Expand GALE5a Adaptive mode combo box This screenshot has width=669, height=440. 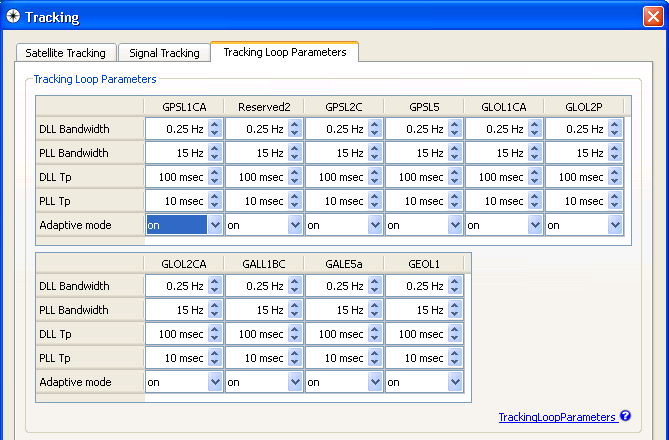point(374,382)
